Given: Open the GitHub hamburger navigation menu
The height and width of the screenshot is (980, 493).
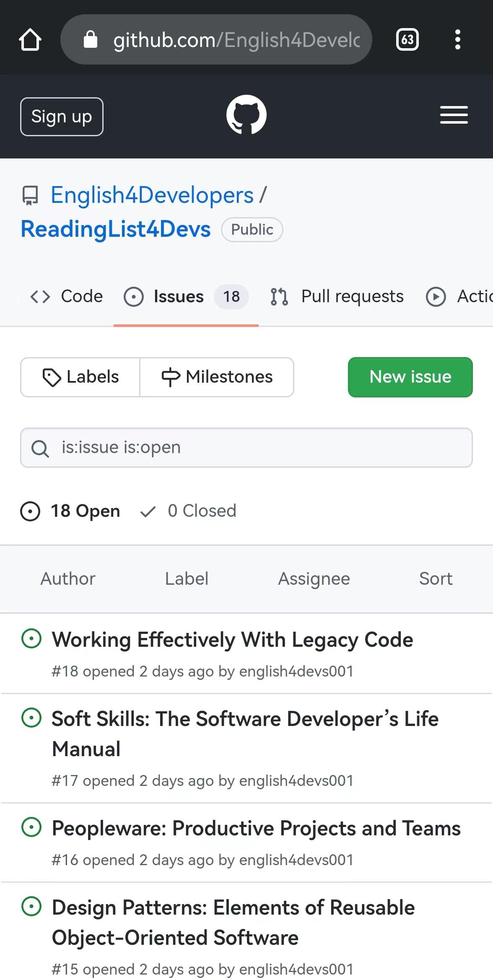Looking at the screenshot, I should 454,115.
